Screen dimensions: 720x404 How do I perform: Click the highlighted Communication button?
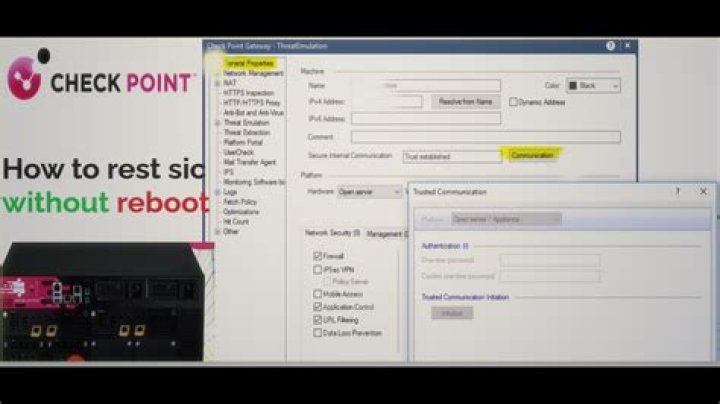(532, 156)
